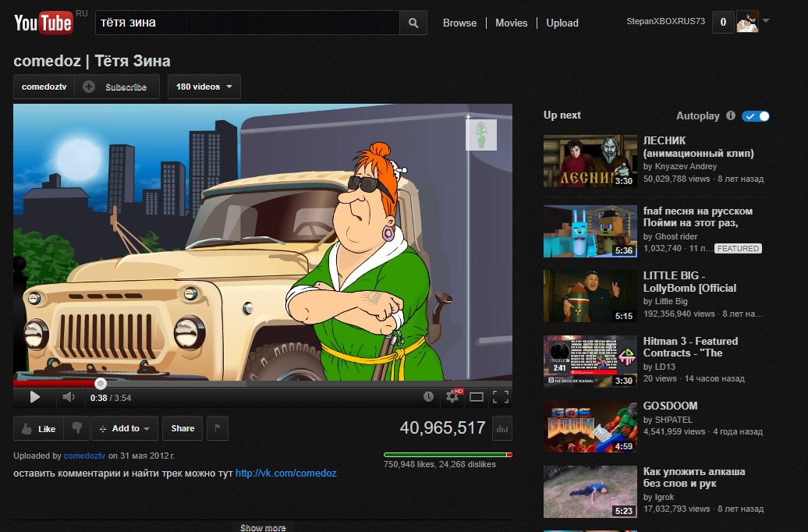Screen dimensions: 808x532
Task: Click the plus icon beside Subscribe
Action: click(x=89, y=87)
